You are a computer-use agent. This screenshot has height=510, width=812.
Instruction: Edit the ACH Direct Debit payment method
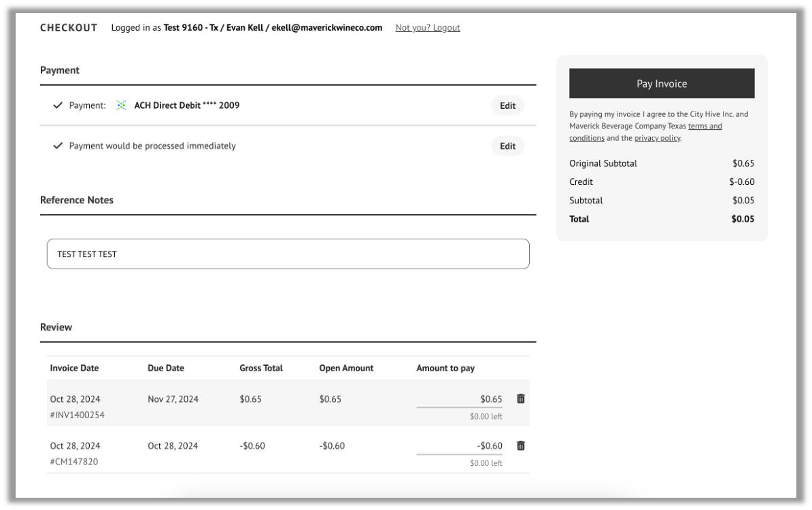pyautogui.click(x=507, y=105)
